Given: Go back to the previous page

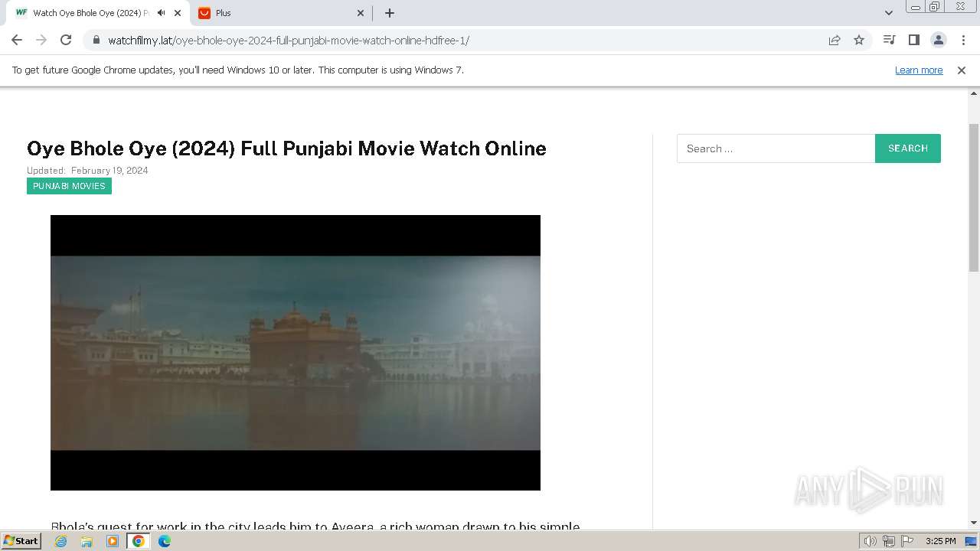Looking at the screenshot, I should point(17,40).
